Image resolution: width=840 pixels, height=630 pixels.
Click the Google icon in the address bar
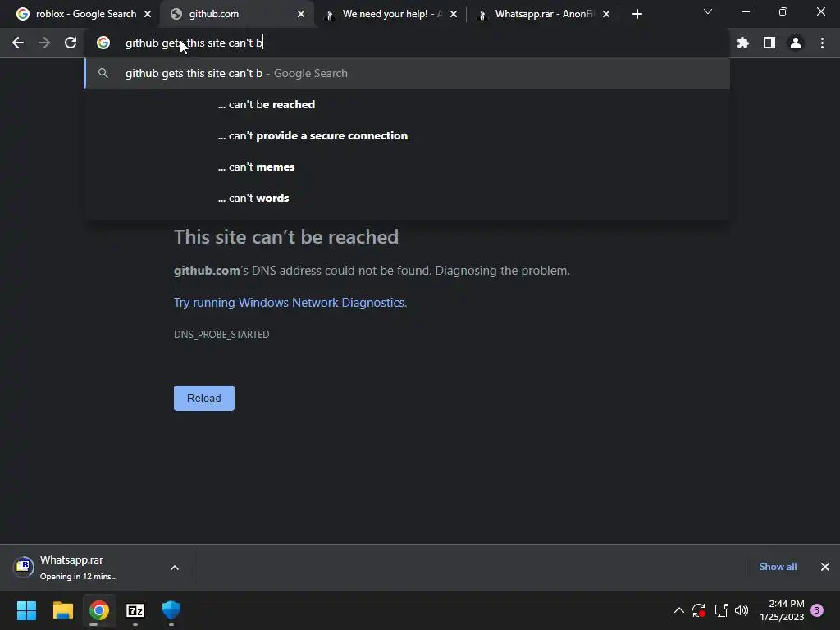click(103, 43)
